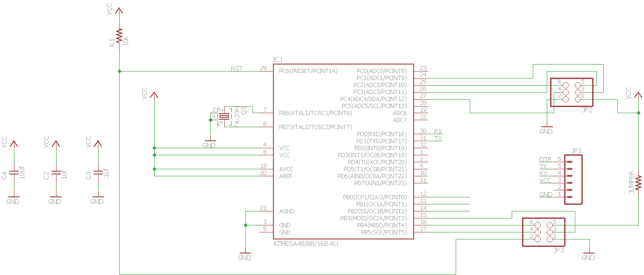Click the GND symbol below capacitor C3

click(x=97, y=199)
